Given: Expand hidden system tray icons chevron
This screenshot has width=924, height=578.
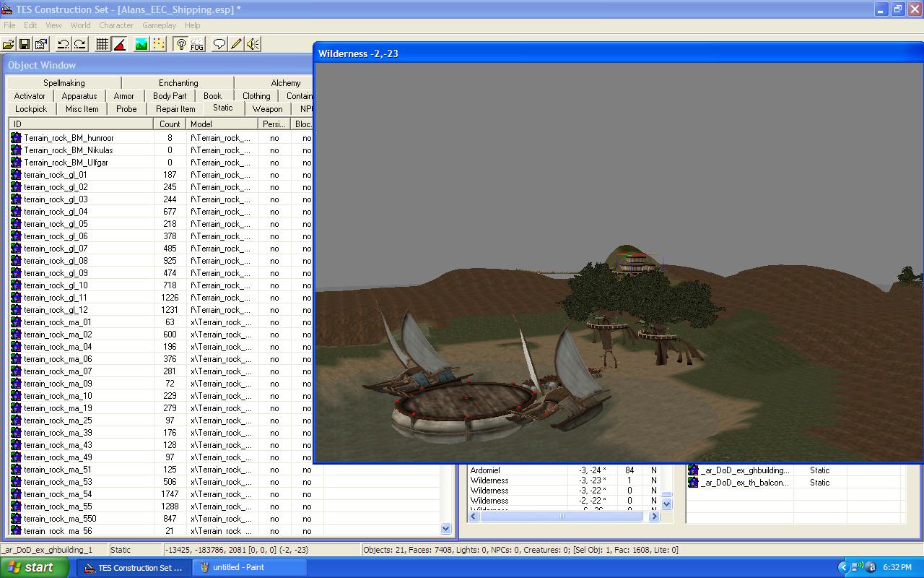Looking at the screenshot, I should (842, 568).
